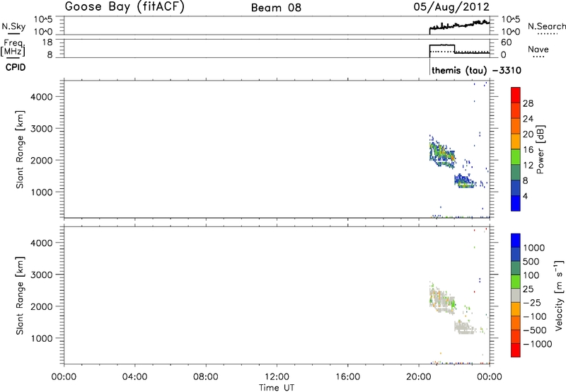
Task: Click the power panel 'Slant Range [km]' label
Action: [x=20, y=149]
